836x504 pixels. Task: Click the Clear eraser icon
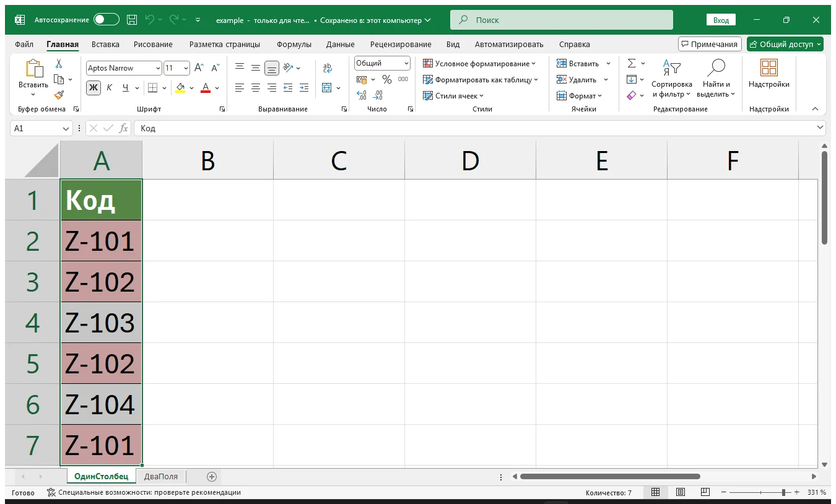click(632, 95)
